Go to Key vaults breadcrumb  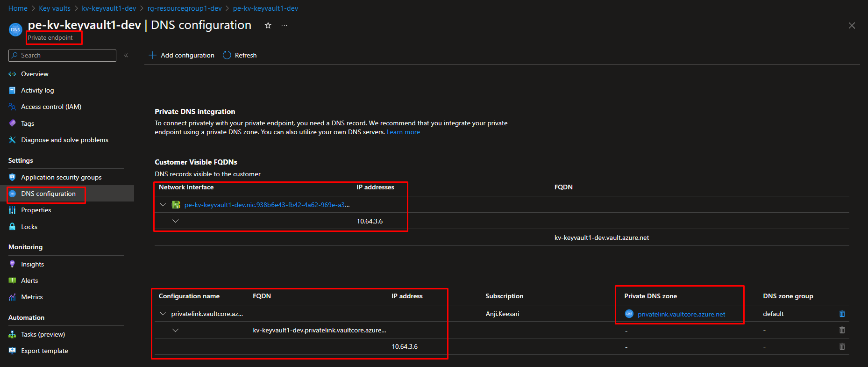[55, 8]
